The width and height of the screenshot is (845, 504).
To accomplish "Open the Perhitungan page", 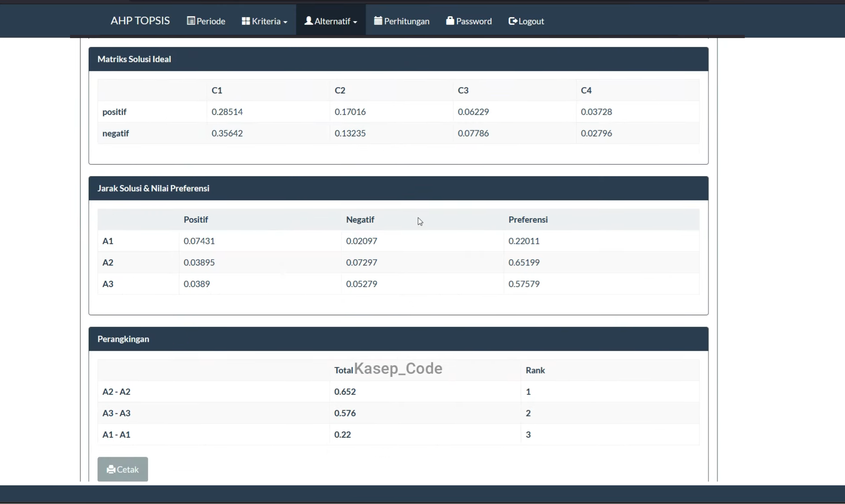I will 402,21.
